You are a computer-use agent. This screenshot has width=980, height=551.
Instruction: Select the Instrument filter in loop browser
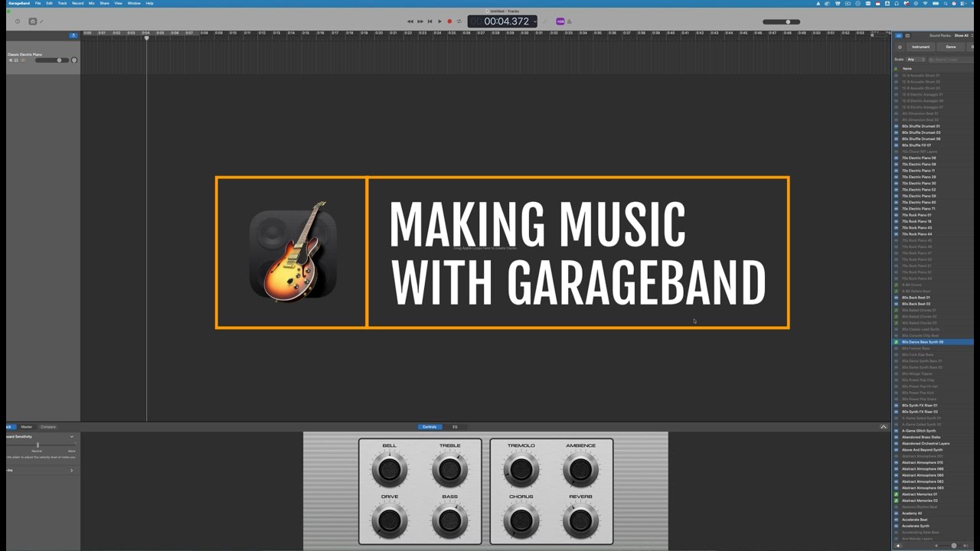[x=920, y=47]
